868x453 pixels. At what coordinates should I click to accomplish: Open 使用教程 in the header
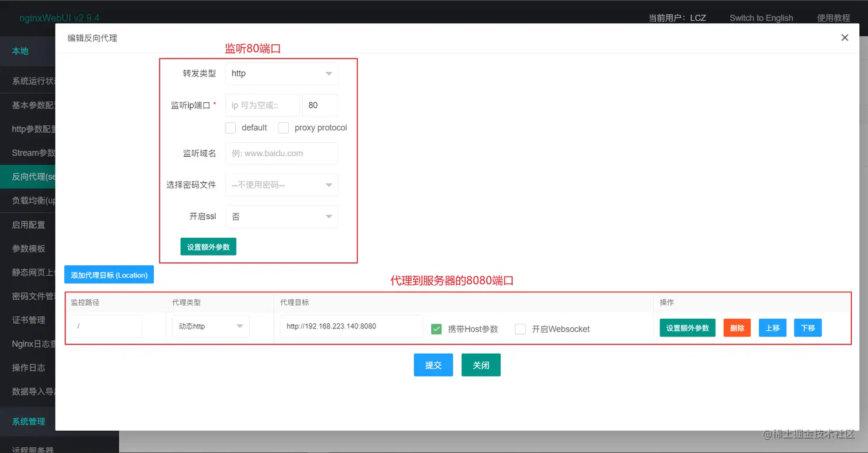(x=834, y=18)
